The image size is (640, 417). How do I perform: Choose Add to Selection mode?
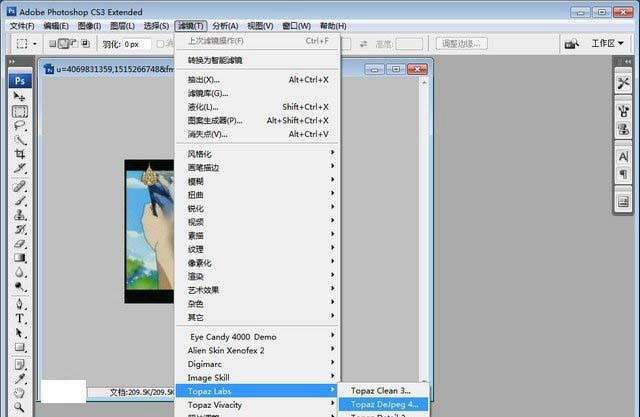coord(63,43)
